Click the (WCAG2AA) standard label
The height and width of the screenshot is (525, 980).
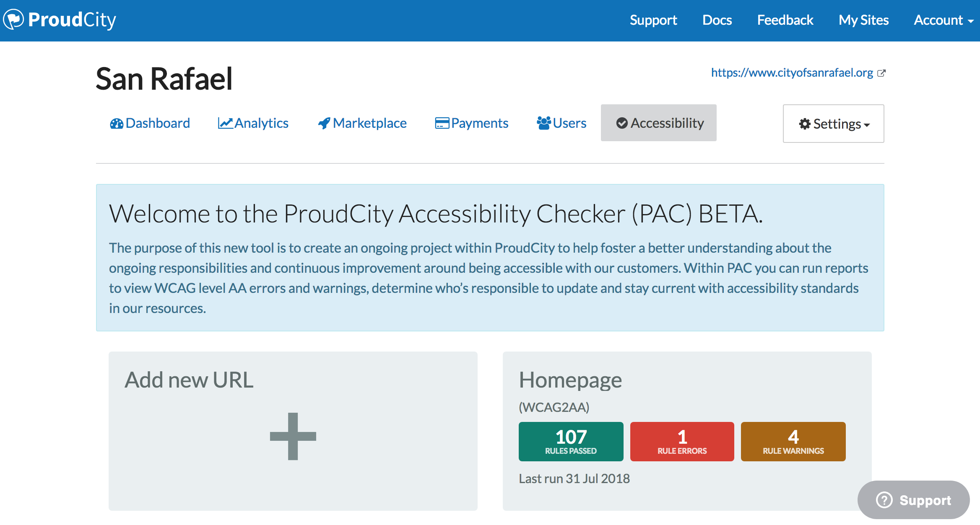[554, 407]
